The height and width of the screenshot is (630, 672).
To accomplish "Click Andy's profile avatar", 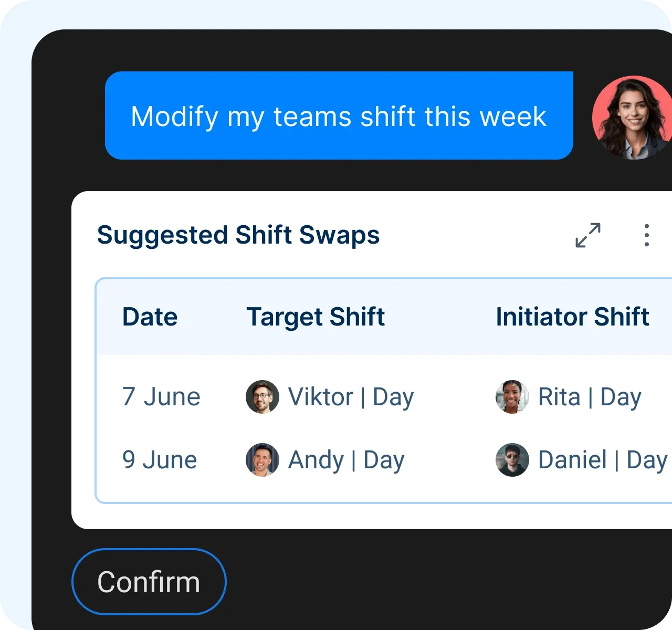I will 262,460.
